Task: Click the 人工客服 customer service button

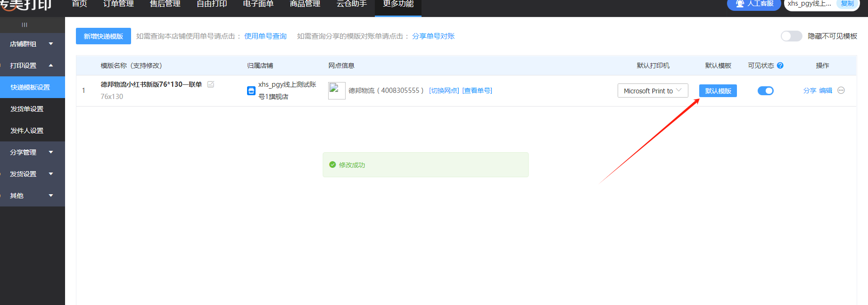Action: pos(754,4)
